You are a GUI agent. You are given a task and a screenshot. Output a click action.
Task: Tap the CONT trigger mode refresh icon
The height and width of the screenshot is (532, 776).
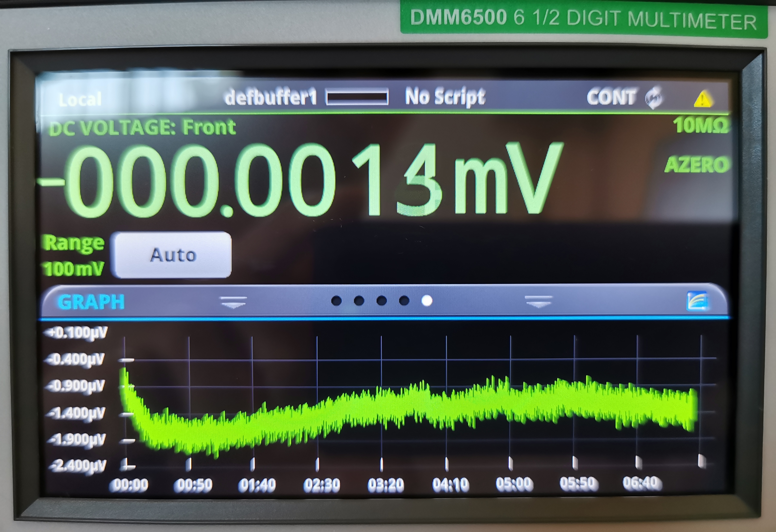click(653, 98)
